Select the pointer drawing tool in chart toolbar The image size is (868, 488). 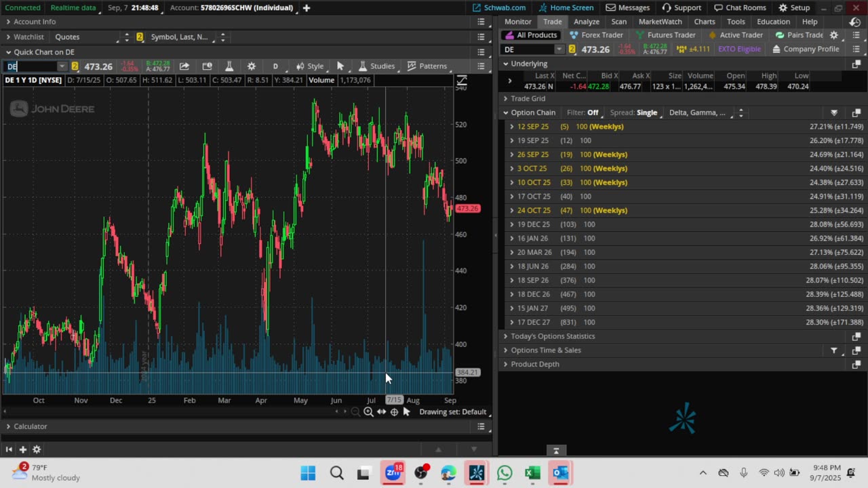pos(340,66)
